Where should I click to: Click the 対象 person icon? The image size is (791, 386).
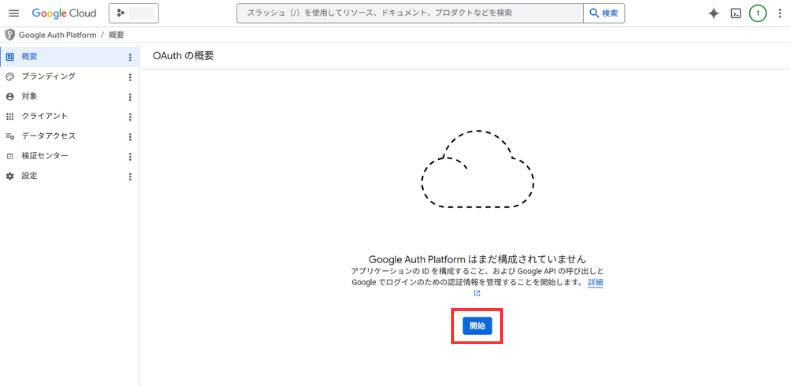tap(10, 96)
